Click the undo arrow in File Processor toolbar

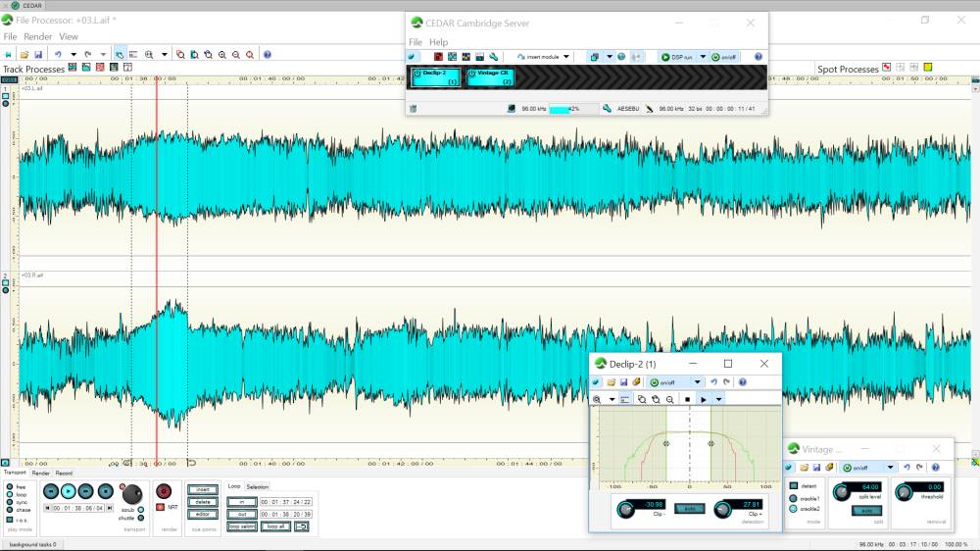pyautogui.click(x=58, y=54)
